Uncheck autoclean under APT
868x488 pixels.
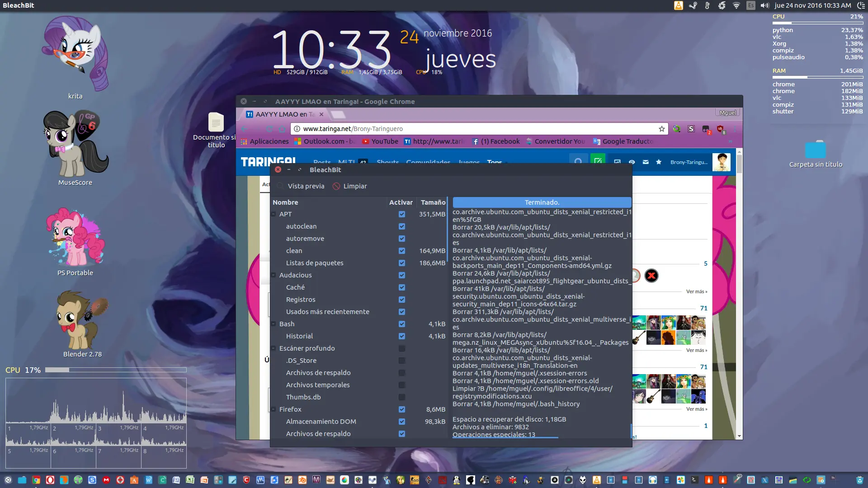pos(402,226)
